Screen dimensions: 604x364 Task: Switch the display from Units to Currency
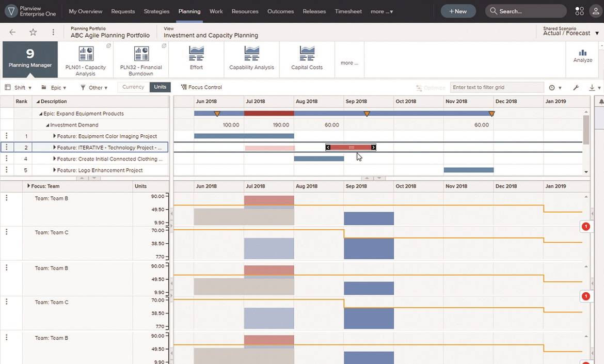tap(133, 87)
